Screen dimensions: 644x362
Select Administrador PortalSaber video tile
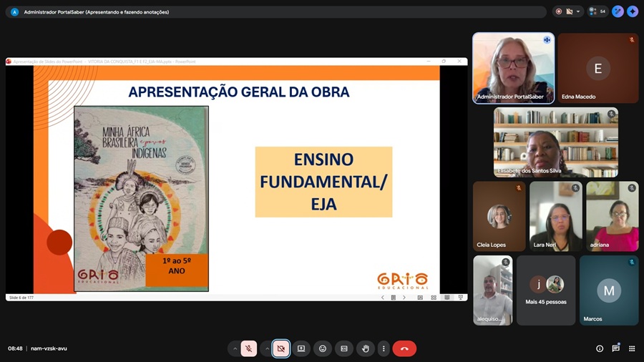513,68
